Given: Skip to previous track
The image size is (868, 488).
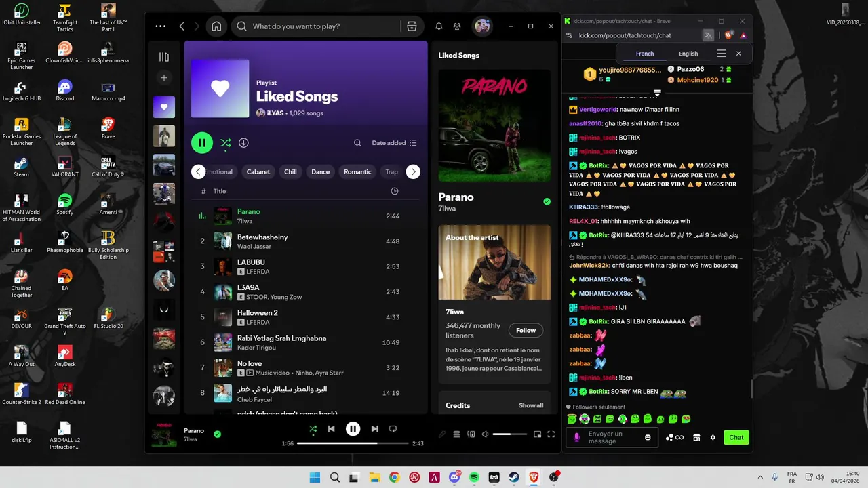Looking at the screenshot, I should (331, 429).
